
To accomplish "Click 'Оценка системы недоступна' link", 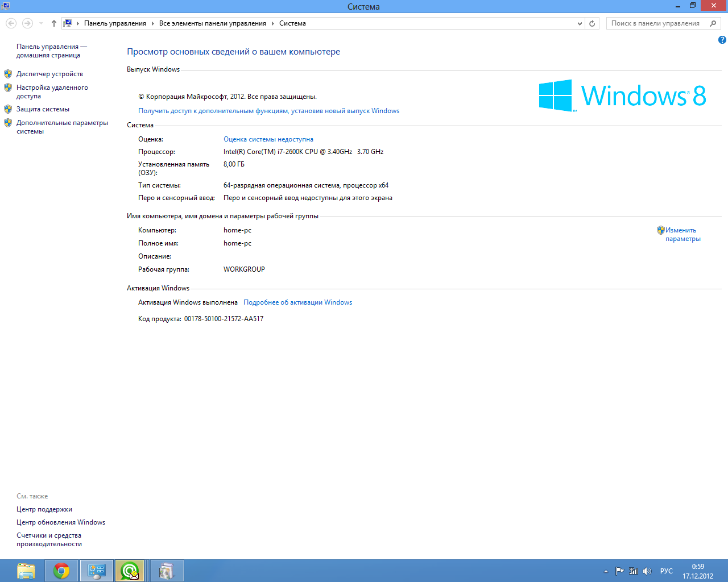I will click(268, 139).
